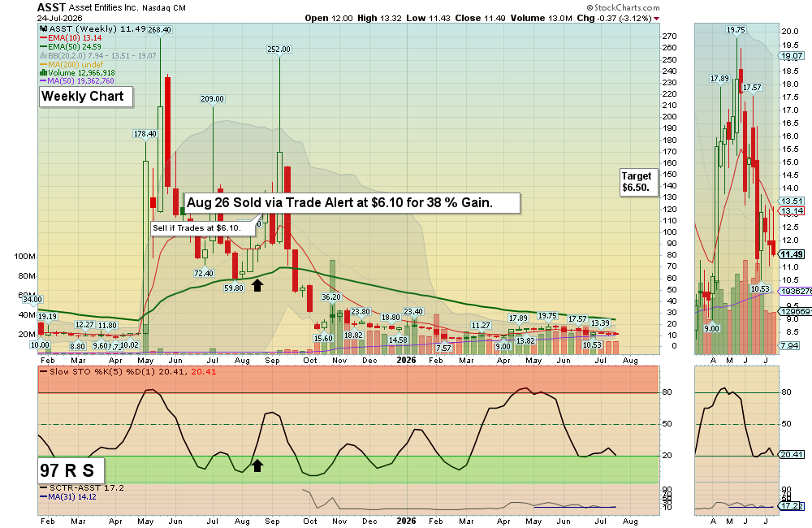Click the MA(31) 14.12 indicator label
Screen dimensions: 812x528
coord(68,496)
